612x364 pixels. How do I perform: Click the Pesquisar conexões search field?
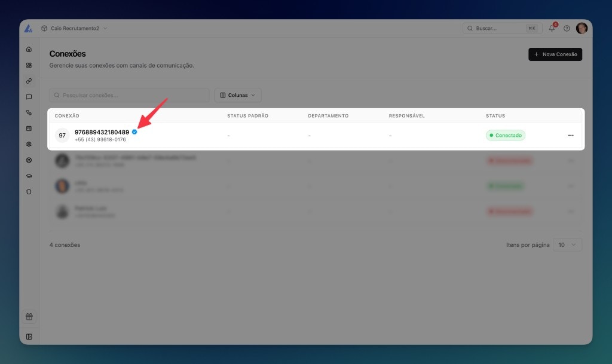click(128, 94)
